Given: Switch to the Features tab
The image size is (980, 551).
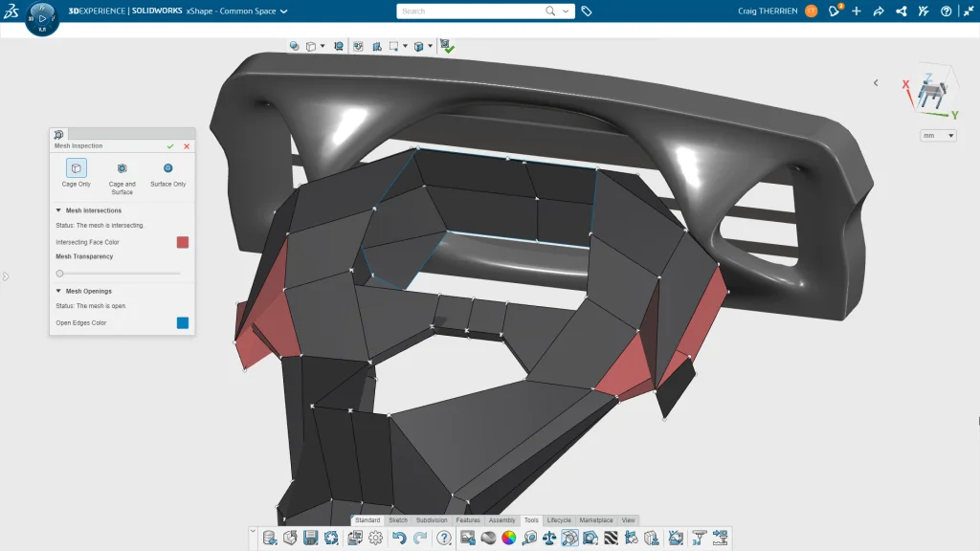Looking at the screenshot, I should pos(468,520).
